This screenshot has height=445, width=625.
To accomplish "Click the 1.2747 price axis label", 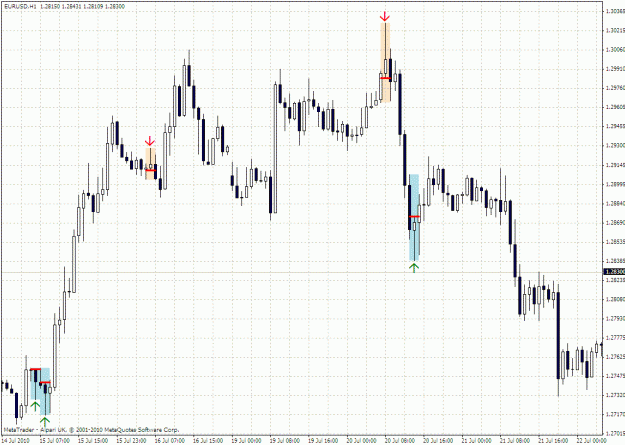I will [x=615, y=376].
